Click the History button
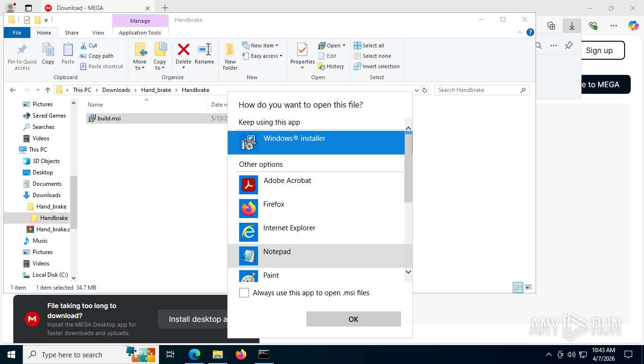 (331, 66)
